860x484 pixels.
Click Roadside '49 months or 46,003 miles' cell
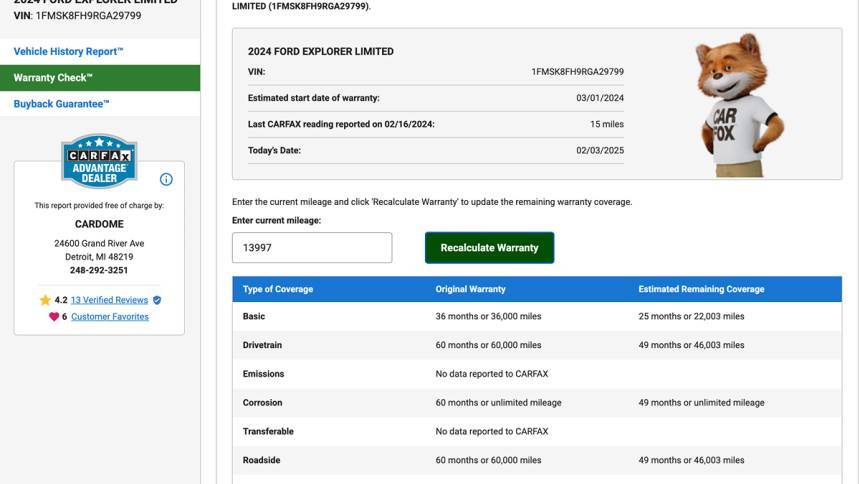coord(691,460)
